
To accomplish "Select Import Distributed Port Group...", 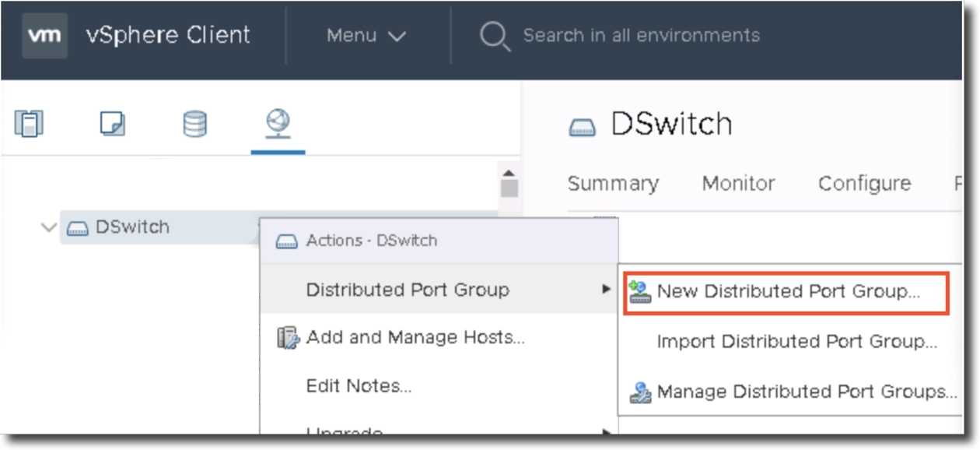I will point(796,342).
